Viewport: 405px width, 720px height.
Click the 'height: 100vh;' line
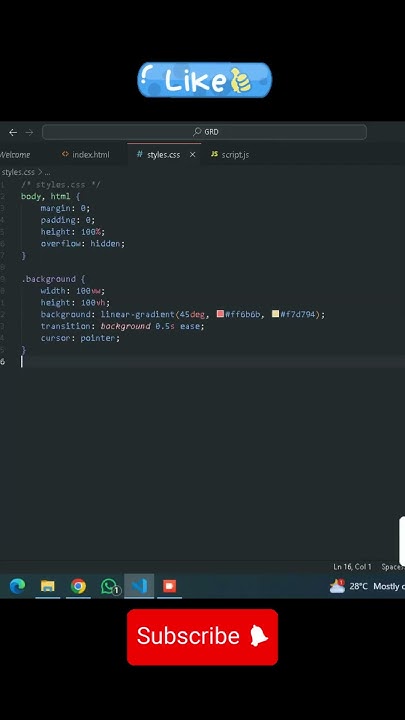pos(75,303)
